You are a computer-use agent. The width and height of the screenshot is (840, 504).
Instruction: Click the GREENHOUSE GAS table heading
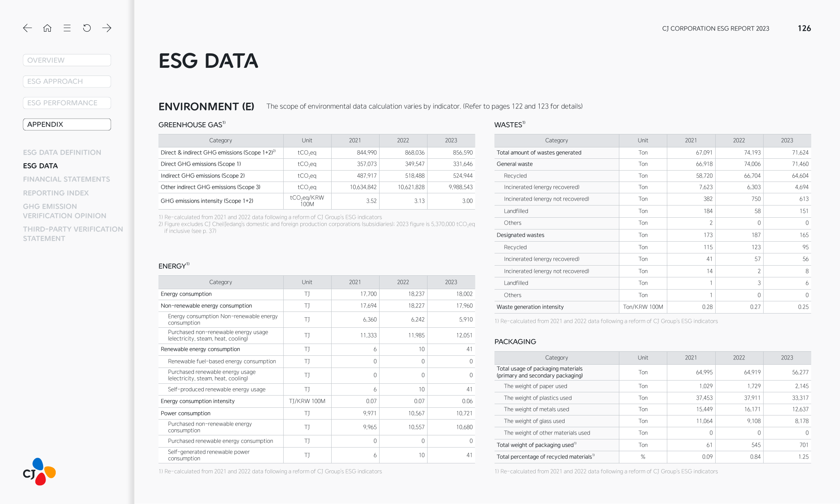tap(192, 125)
